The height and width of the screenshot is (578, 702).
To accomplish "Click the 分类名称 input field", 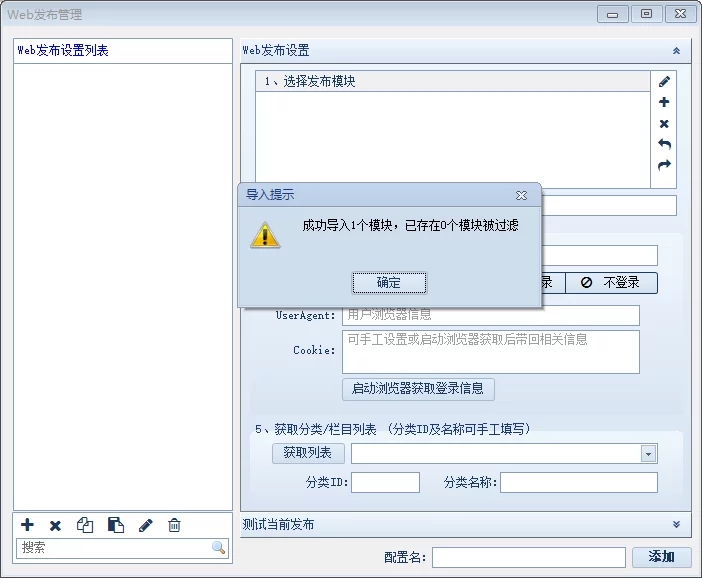I will 579,483.
